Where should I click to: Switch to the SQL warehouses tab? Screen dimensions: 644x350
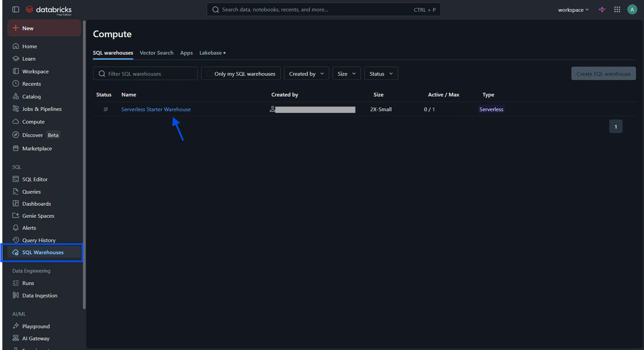pos(113,53)
